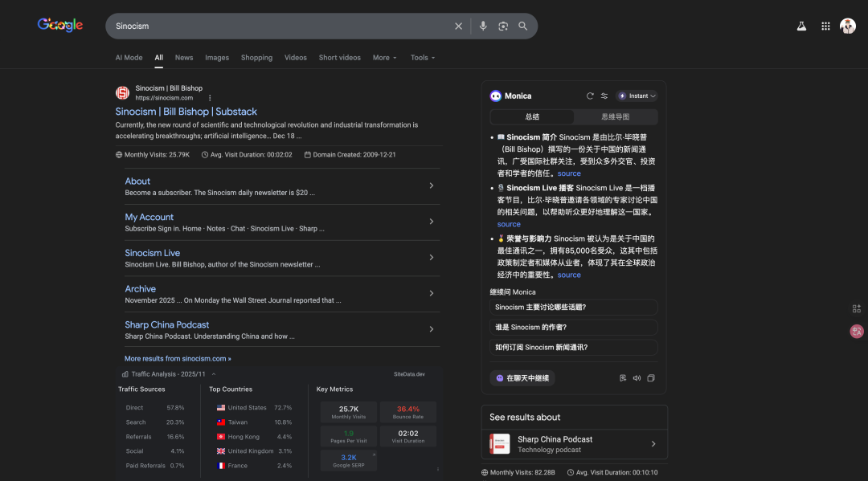
Task: Expand Sharp China Podcast sitelink chevron
Action: 432,329
